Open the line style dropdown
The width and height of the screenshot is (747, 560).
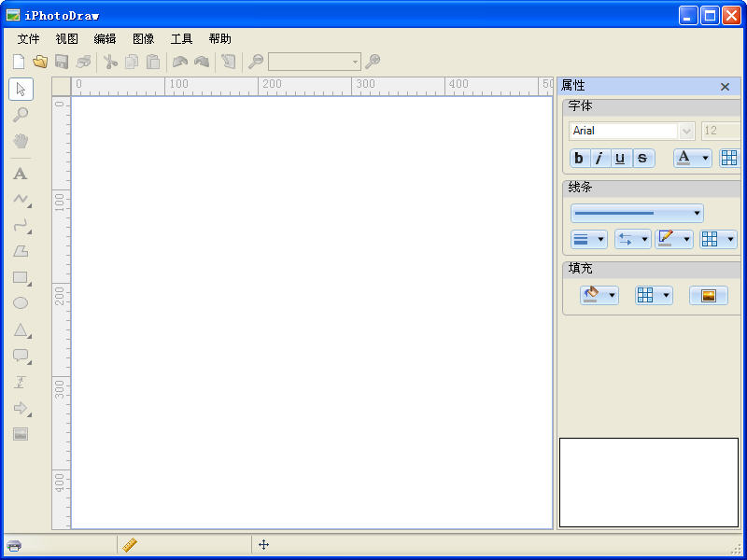pyautogui.click(x=637, y=214)
